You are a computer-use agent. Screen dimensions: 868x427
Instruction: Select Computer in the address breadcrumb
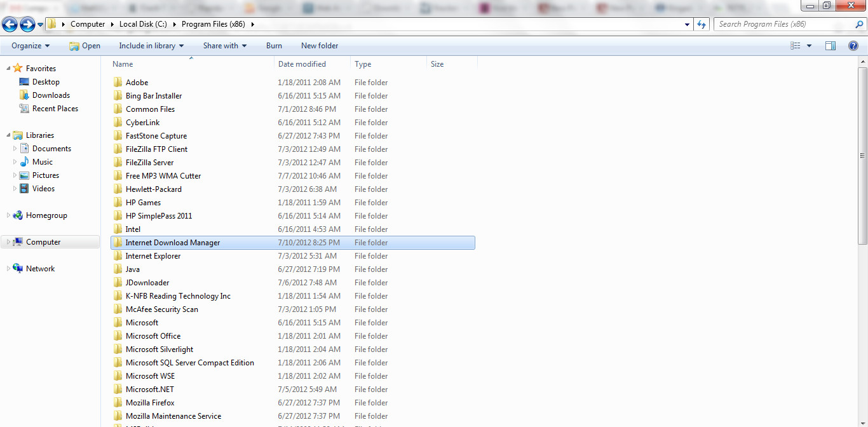tap(88, 24)
